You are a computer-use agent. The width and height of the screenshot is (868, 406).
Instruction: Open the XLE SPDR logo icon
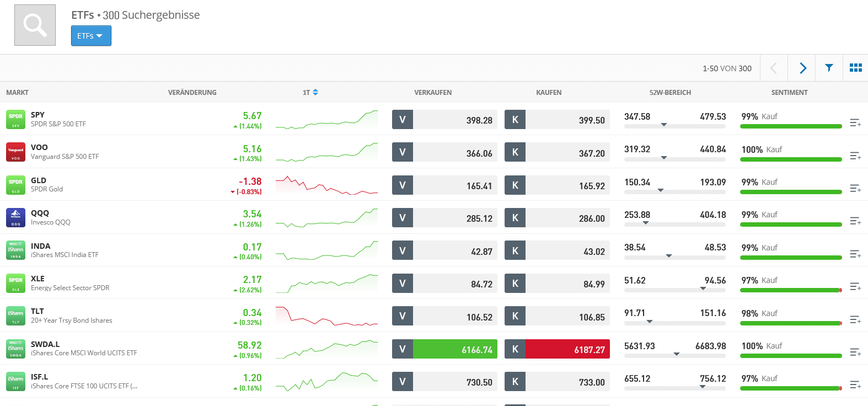pos(15,283)
